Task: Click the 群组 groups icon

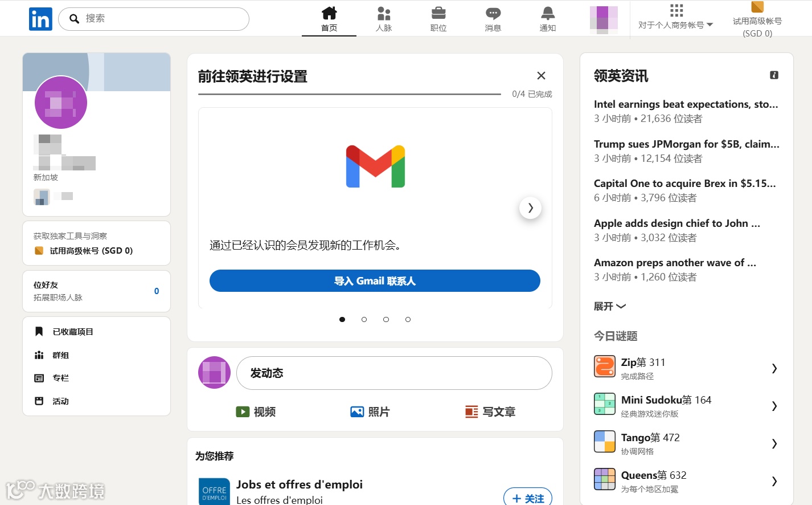Action: 39,355
